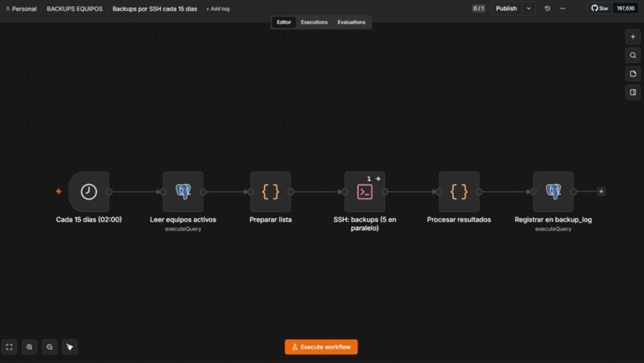Open the schedule trigger clock node

89,192
